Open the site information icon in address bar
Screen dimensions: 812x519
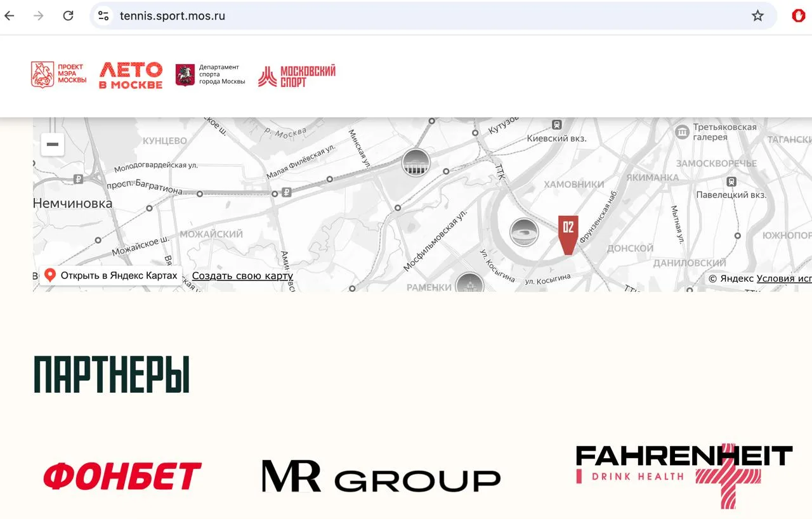(x=103, y=16)
